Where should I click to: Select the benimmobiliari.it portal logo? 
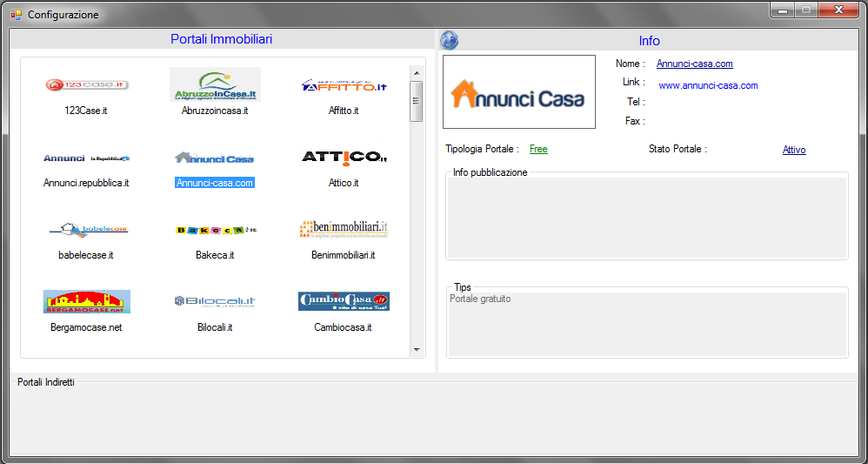pos(344,230)
